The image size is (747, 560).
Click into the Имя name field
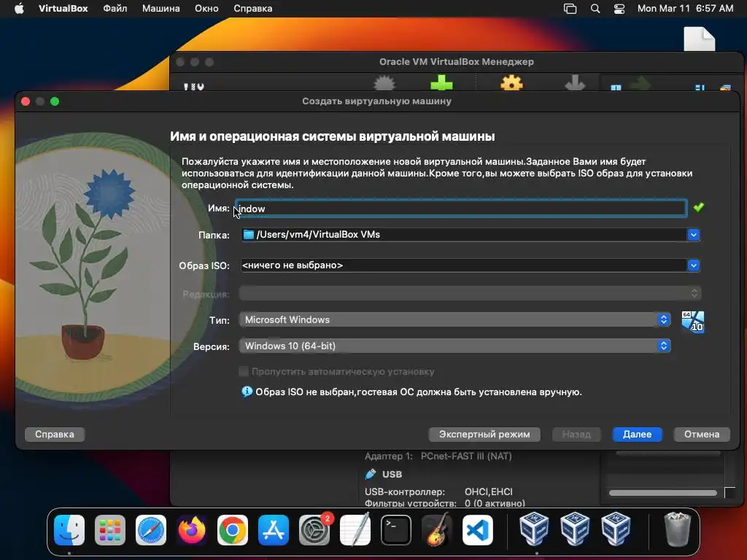461,208
